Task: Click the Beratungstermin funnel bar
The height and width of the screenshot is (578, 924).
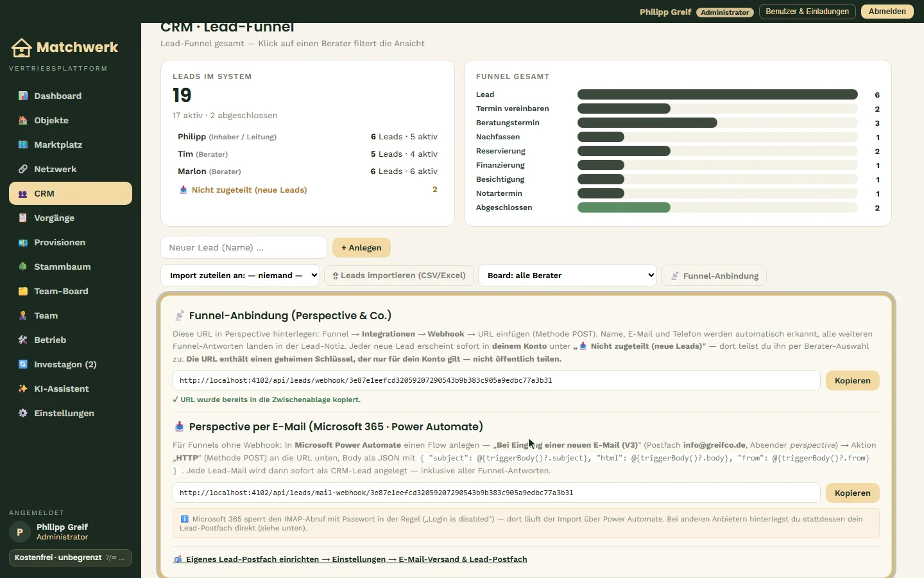Action: pos(647,123)
